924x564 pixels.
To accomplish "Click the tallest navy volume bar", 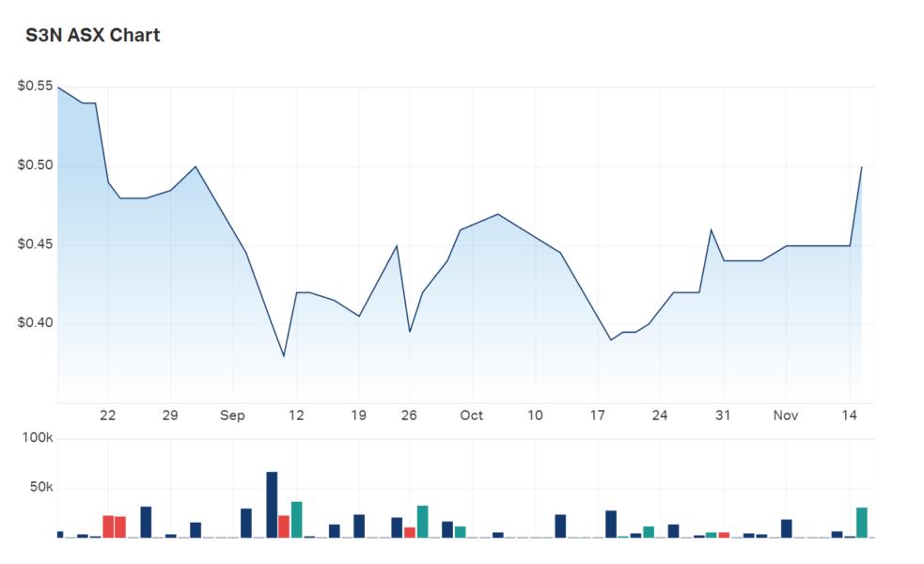I will [x=272, y=505].
